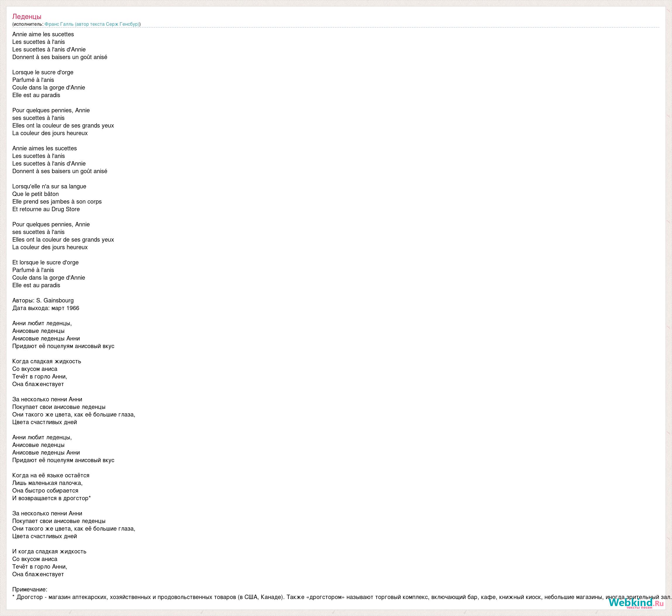The image size is (672, 616).
Task: Click the line 'Et lorsque le sucre d'orge'
Action: click(x=45, y=262)
